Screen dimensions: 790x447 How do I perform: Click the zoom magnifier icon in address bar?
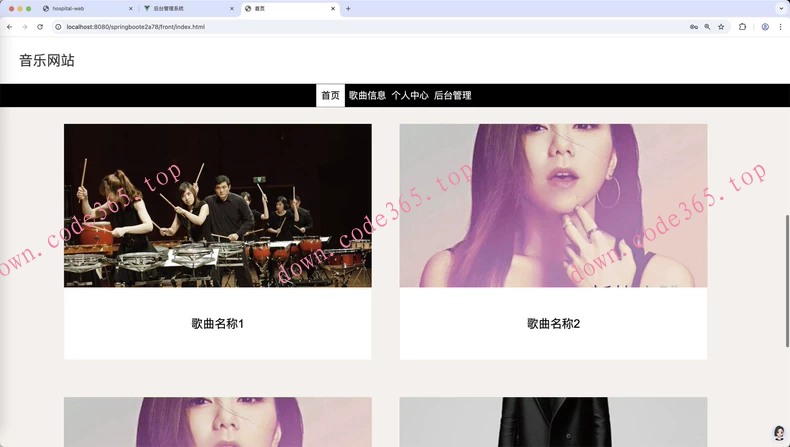point(707,27)
